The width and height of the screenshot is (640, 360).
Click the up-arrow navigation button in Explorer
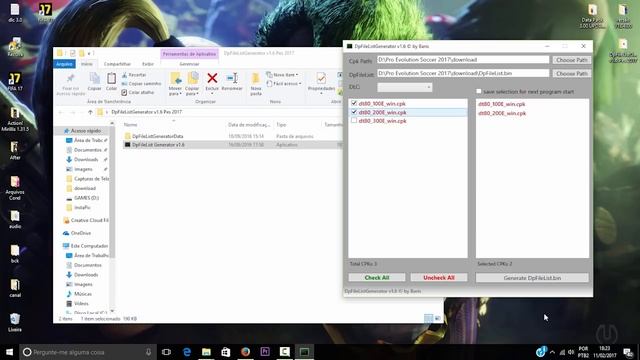pyautogui.click(x=90, y=112)
